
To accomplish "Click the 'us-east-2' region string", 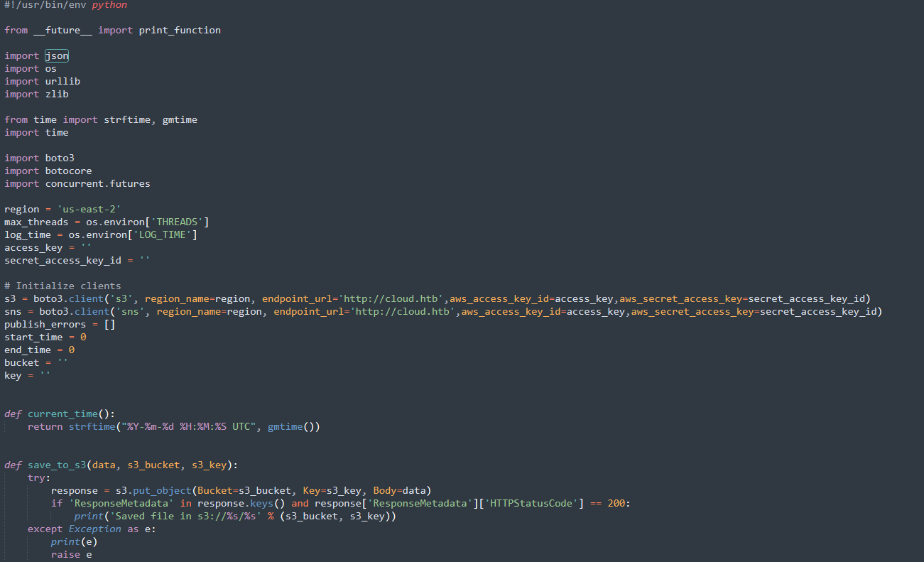I will 89,210.
